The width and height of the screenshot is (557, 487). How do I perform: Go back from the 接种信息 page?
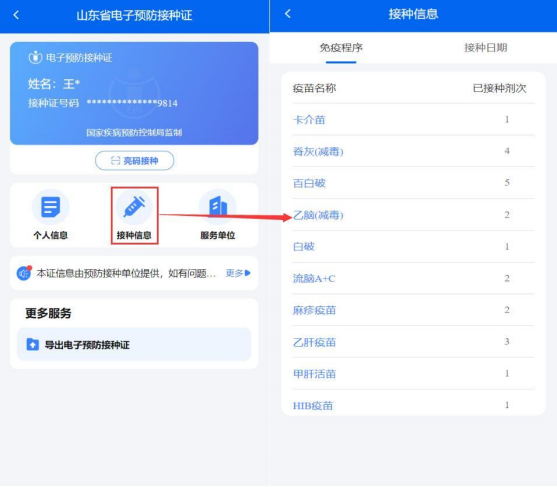click(x=288, y=13)
